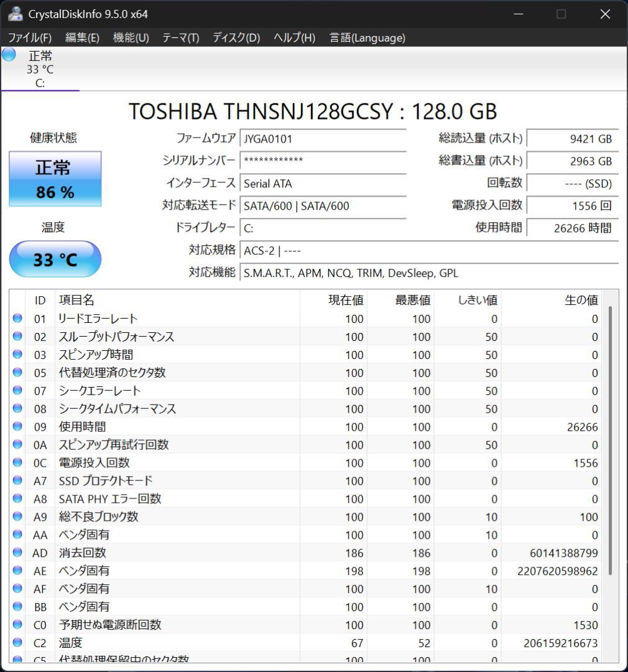Click the 正常 86 % health status button
The height and width of the screenshot is (672, 628).
[x=55, y=179]
